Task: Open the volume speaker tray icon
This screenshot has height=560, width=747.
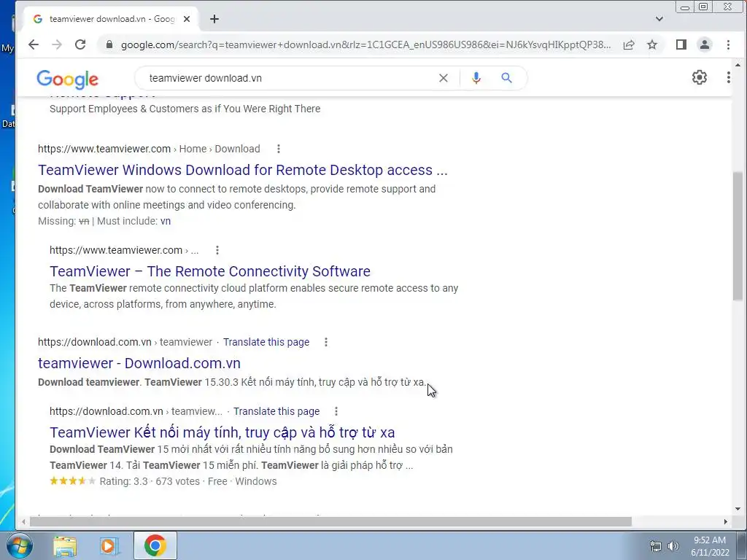Action: point(673,546)
